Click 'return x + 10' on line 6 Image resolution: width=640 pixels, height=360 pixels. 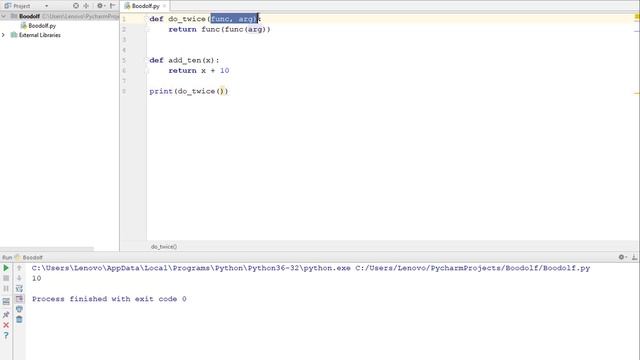coord(199,71)
